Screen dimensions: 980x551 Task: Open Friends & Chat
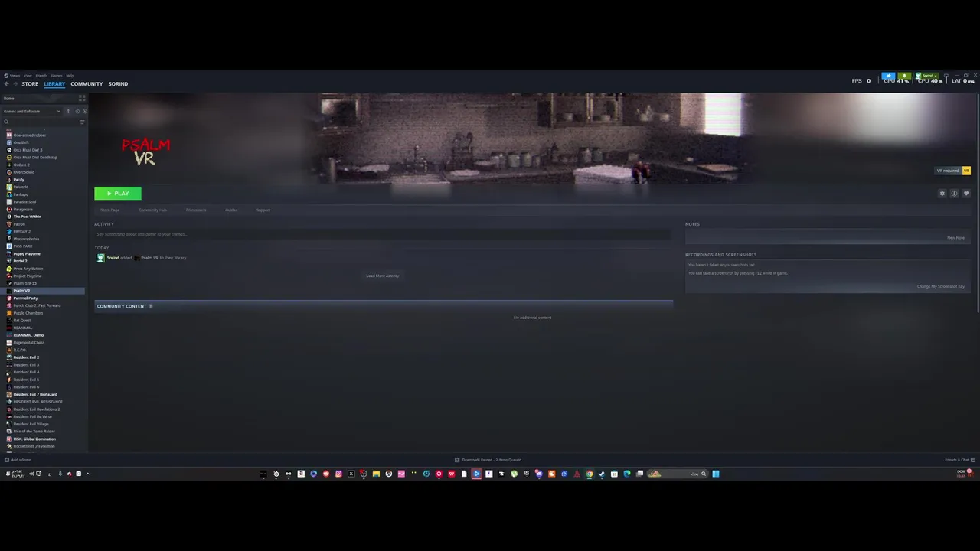pos(959,460)
